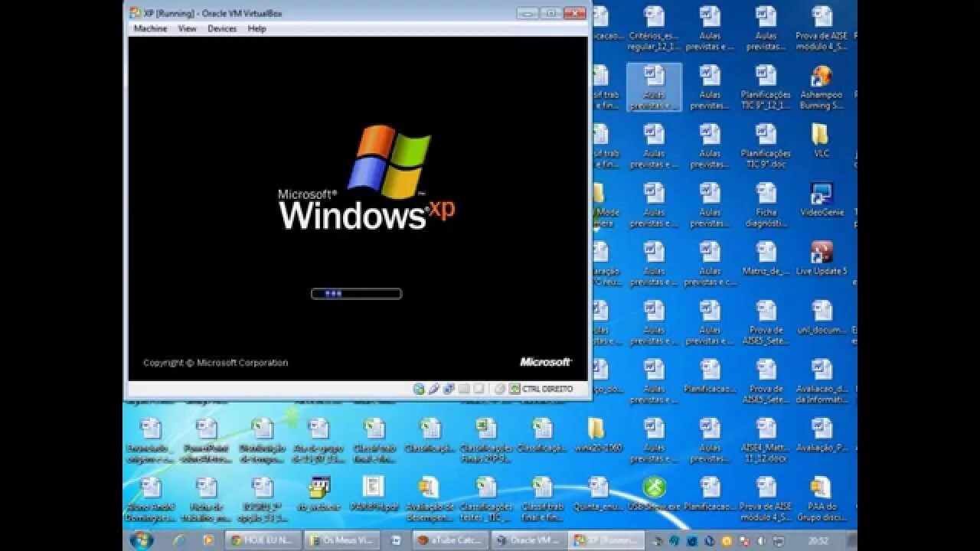This screenshot has width=980, height=551.
Task: Select the Planificações TIC 9º.doc document
Action: pyautogui.click(x=766, y=145)
